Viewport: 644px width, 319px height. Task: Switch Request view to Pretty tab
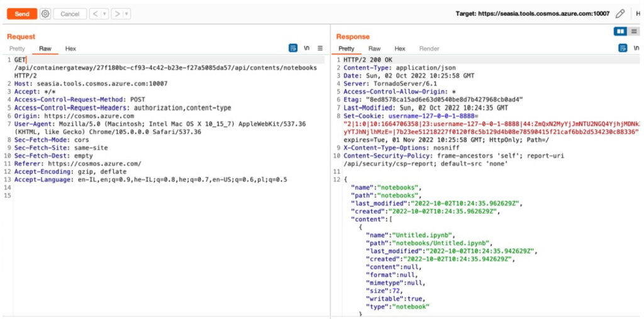pos(17,48)
